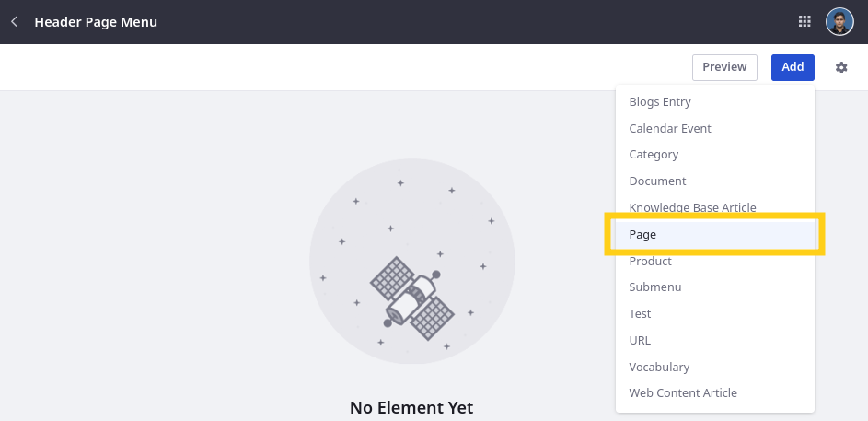Open the applications grid menu
The height and width of the screenshot is (421, 868).
tap(804, 21)
